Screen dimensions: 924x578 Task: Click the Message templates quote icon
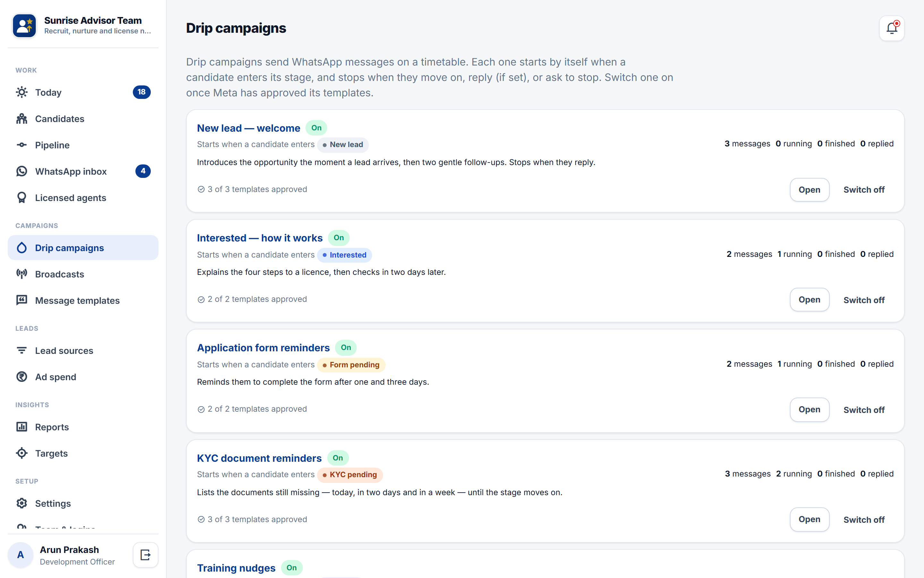[x=22, y=301]
